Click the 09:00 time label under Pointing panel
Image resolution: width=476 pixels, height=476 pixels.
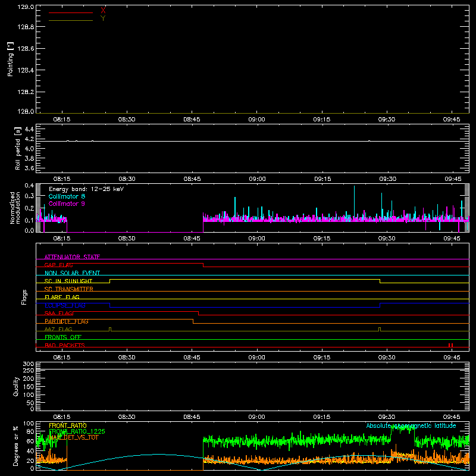[257, 120]
